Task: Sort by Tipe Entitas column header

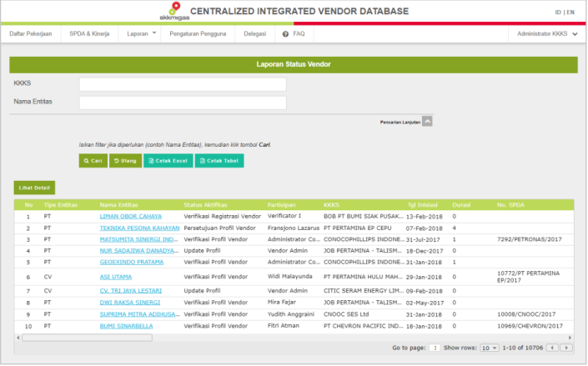Action: [x=60, y=205]
